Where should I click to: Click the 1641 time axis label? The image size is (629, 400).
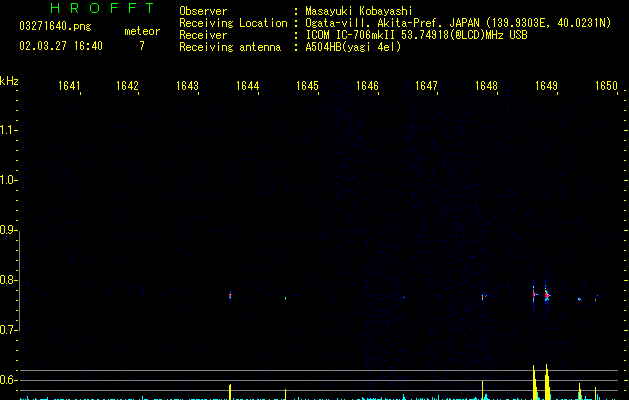click(x=69, y=86)
